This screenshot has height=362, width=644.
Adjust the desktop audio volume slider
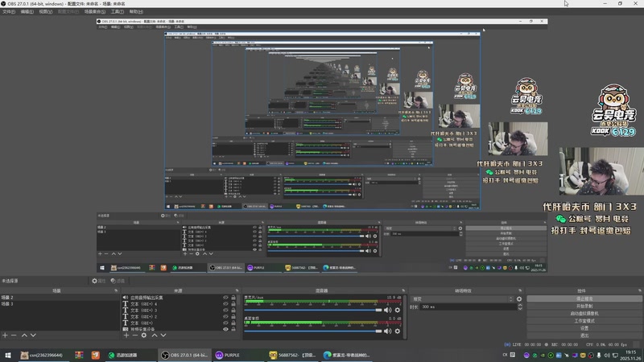[313, 331]
